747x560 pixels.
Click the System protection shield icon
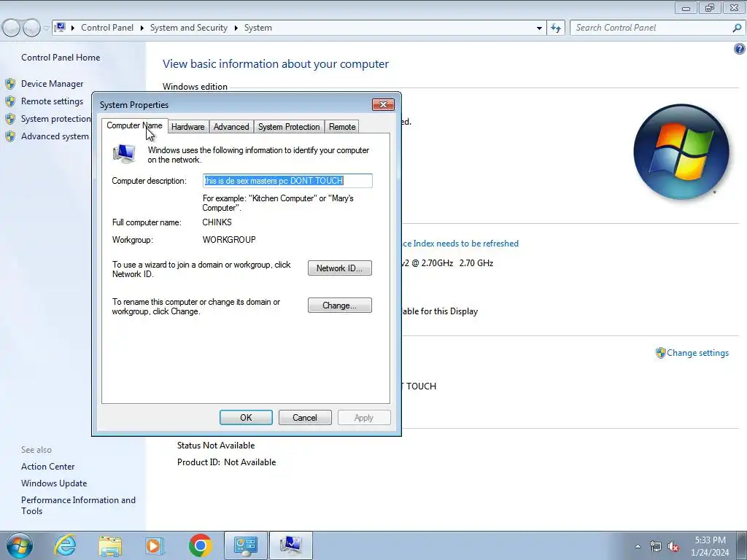10,119
